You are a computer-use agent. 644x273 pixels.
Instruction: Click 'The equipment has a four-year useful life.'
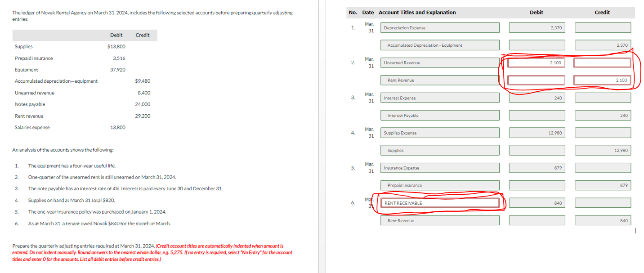click(x=72, y=166)
